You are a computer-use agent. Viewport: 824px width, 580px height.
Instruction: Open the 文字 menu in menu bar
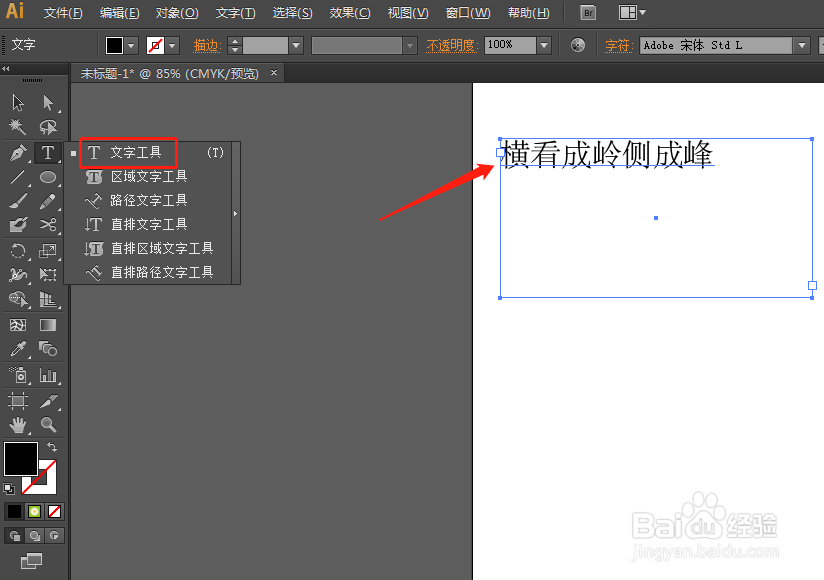click(x=235, y=12)
